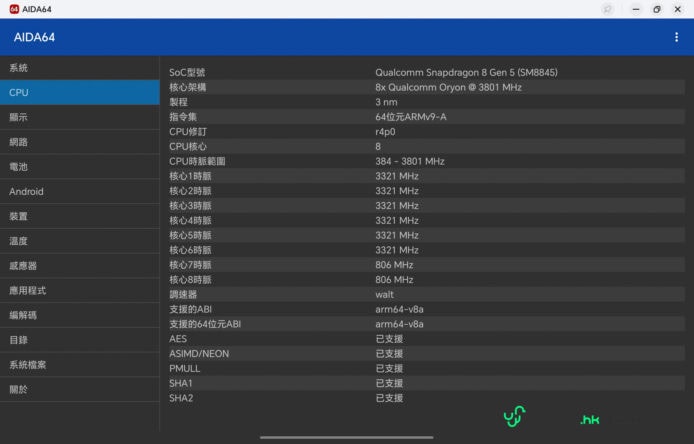Click the 核心3時脈 row label
The width and height of the screenshot is (694, 444).
(x=190, y=206)
